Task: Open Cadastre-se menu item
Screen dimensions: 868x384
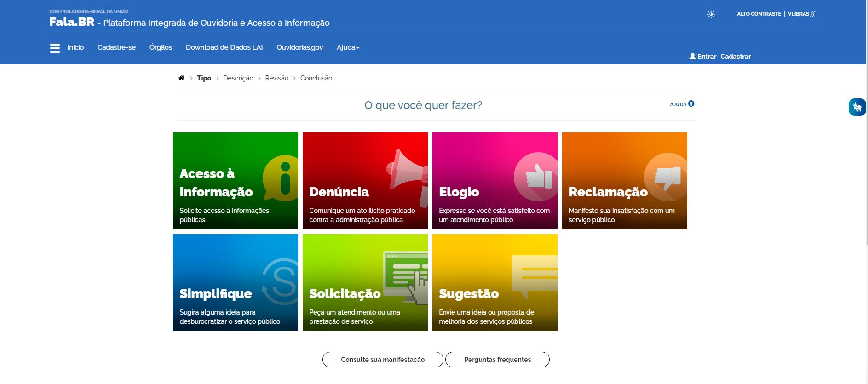Action: (x=116, y=47)
